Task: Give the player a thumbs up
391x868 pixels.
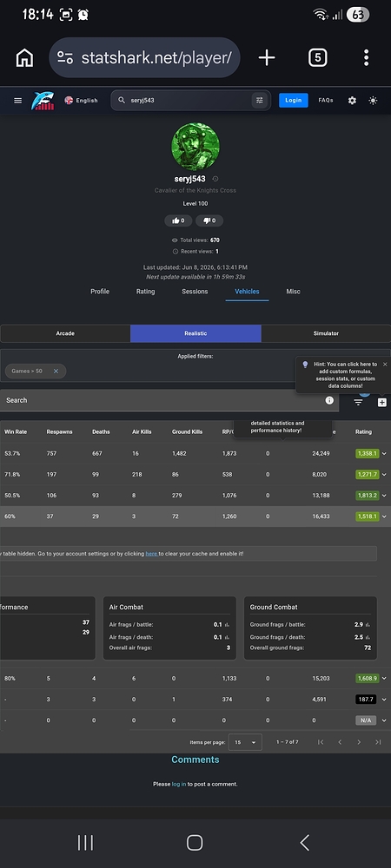Action: (x=178, y=220)
